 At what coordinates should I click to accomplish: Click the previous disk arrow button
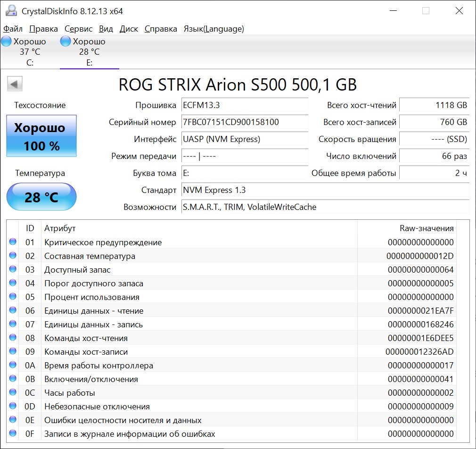[15, 84]
